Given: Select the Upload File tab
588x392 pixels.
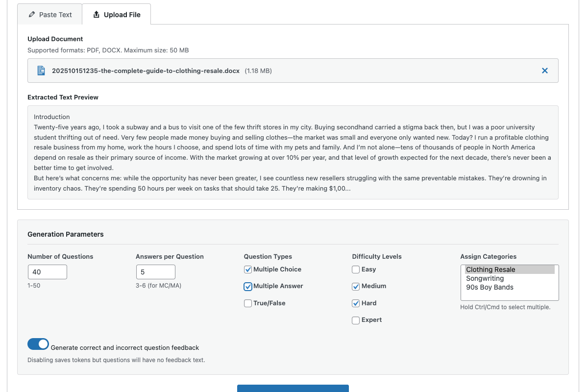Looking at the screenshot, I should [x=117, y=15].
